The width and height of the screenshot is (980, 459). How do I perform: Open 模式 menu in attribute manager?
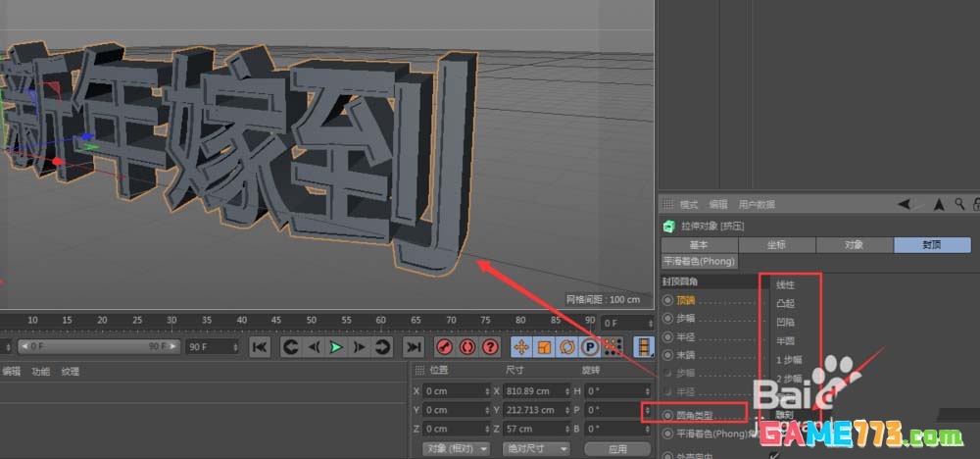tap(689, 204)
